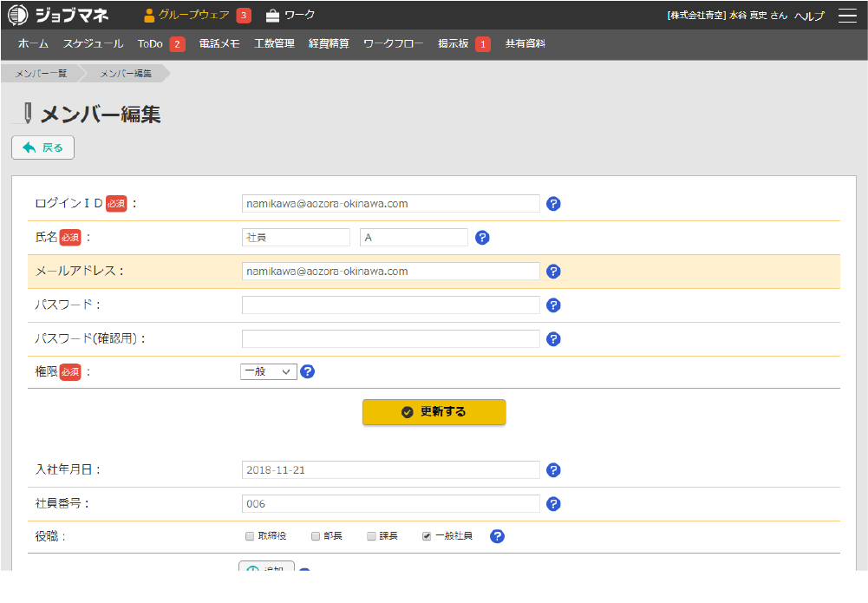868x603 pixels.
Task: Switch to ワーク tab
Action: pyautogui.click(x=290, y=15)
